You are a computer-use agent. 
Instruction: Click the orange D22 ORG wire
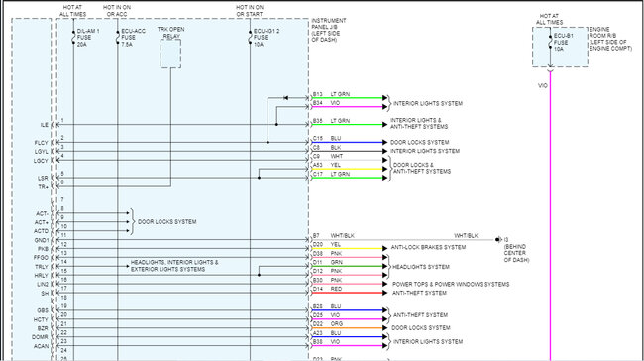(x=347, y=328)
